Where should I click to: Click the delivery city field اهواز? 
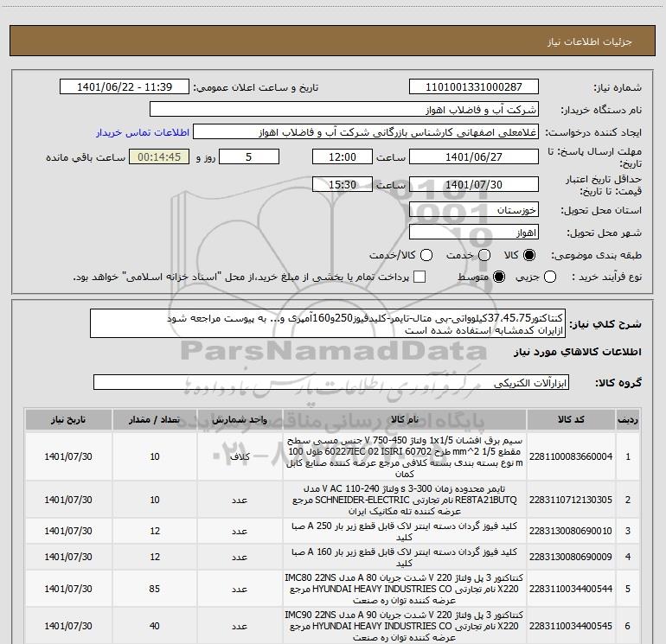coord(474,233)
